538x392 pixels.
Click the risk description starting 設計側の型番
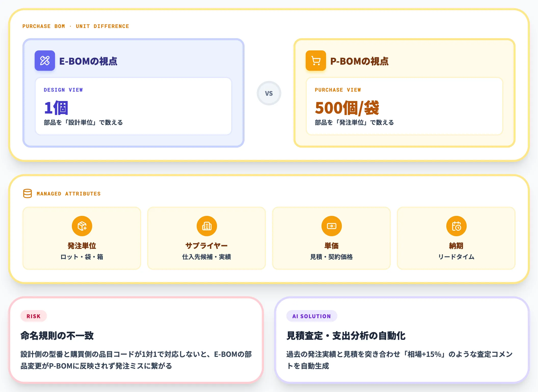click(x=136, y=360)
